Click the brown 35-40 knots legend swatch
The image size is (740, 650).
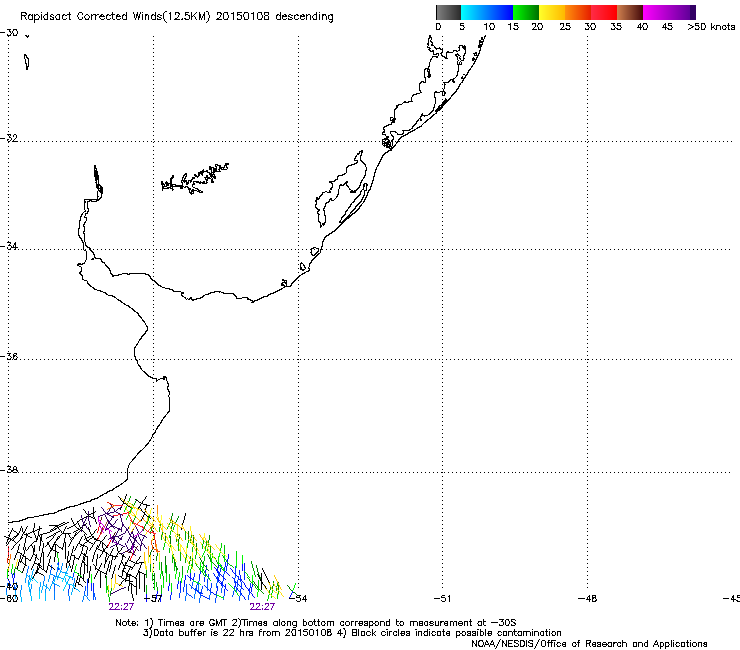[x=630, y=12]
